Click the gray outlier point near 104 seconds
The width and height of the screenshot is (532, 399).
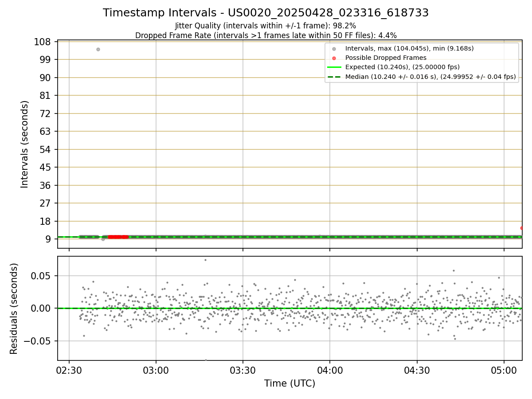point(98,49)
